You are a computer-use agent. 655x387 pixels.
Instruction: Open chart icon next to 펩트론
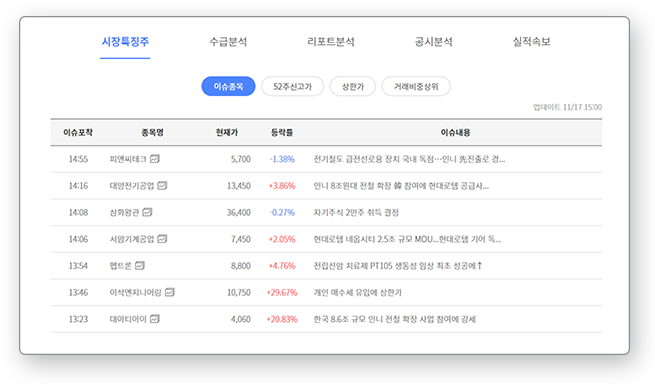point(140,266)
